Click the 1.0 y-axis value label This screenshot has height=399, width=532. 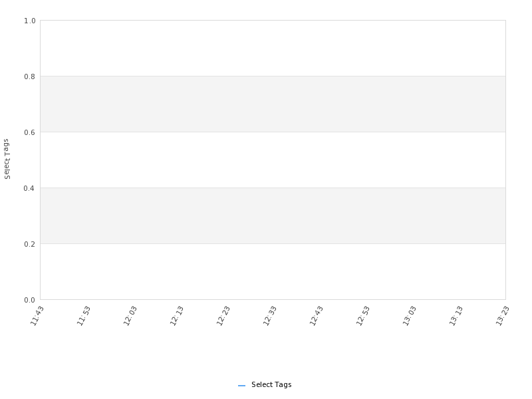click(x=30, y=21)
